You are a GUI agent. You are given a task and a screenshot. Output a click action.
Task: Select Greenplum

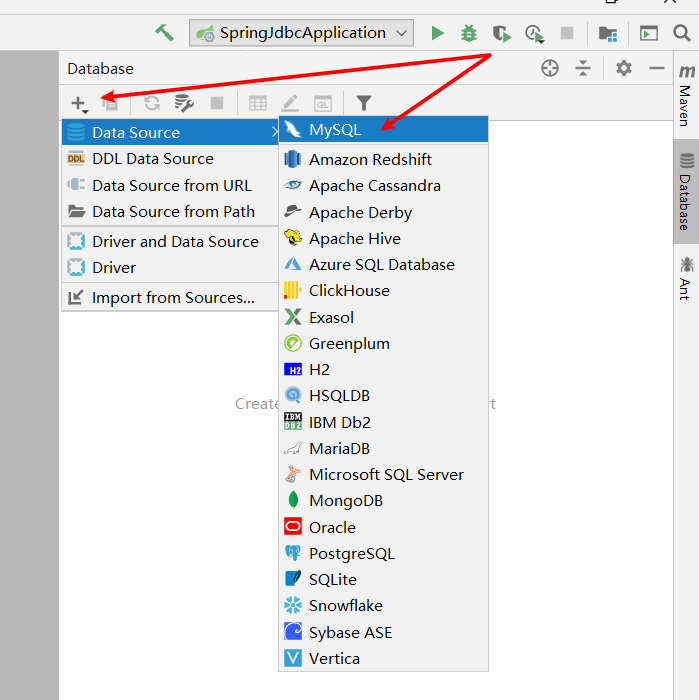point(383,344)
